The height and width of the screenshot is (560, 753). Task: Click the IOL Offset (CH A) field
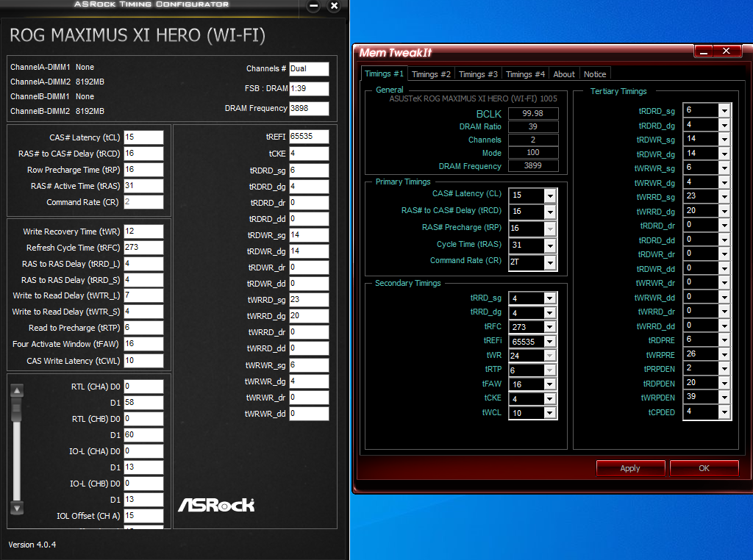143,516
